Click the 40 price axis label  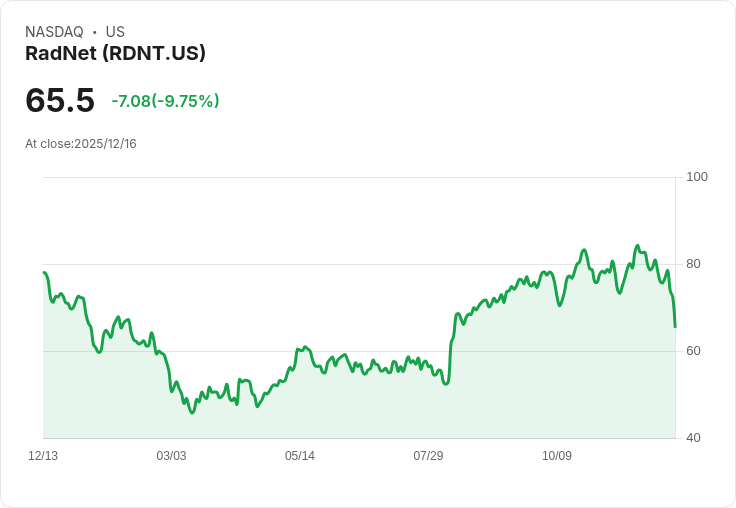tap(693, 438)
